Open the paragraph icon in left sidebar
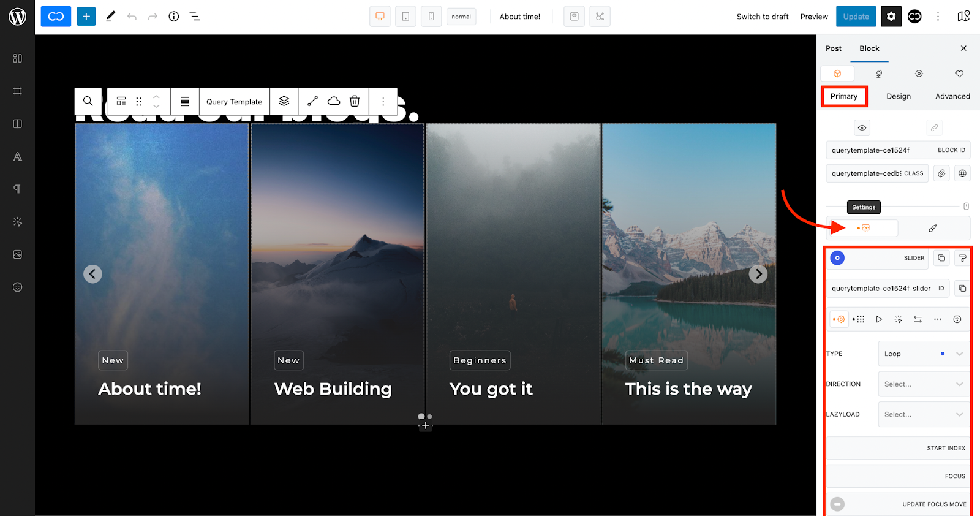 tap(18, 189)
